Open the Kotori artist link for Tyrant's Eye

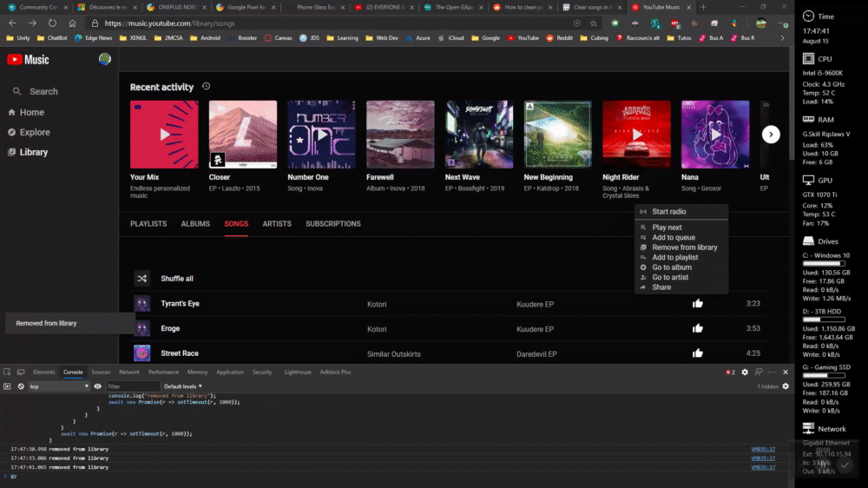[x=377, y=304]
